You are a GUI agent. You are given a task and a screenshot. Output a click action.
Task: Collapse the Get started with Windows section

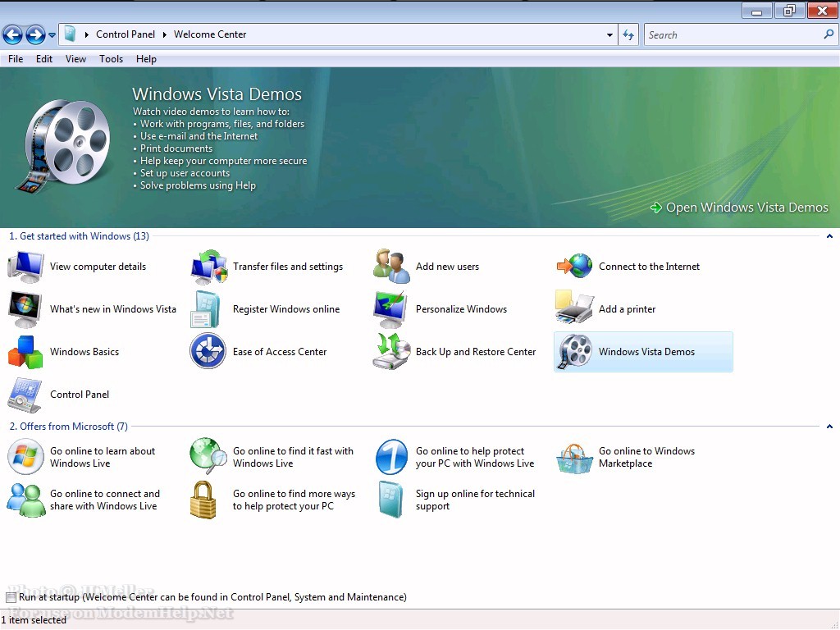(829, 236)
